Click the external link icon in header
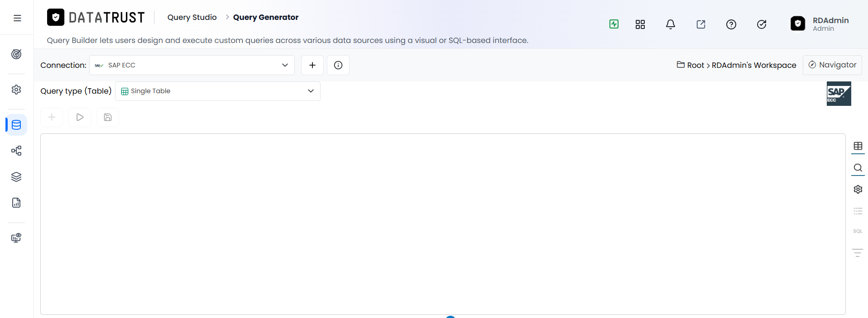This screenshot has height=318, width=868. [701, 24]
